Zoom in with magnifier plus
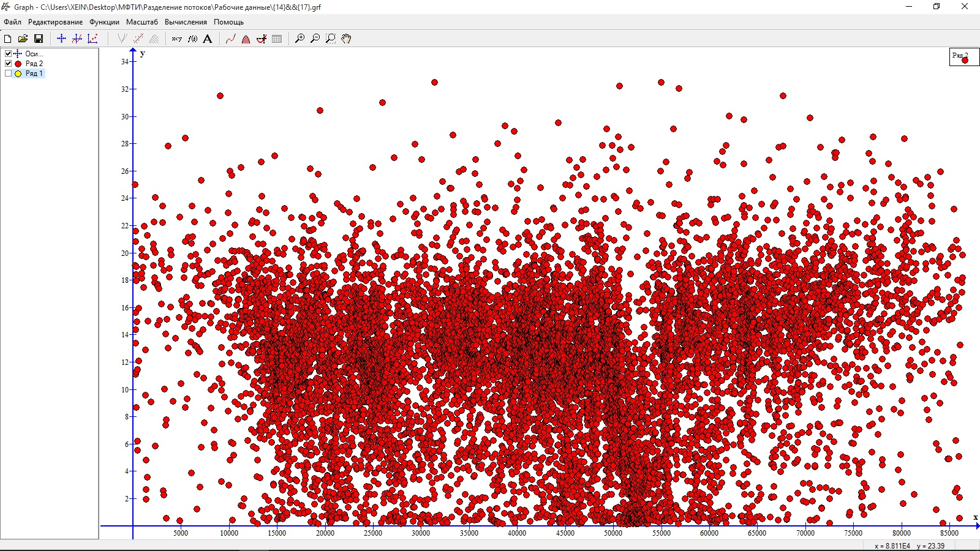The height and width of the screenshot is (551, 980). 300,39
